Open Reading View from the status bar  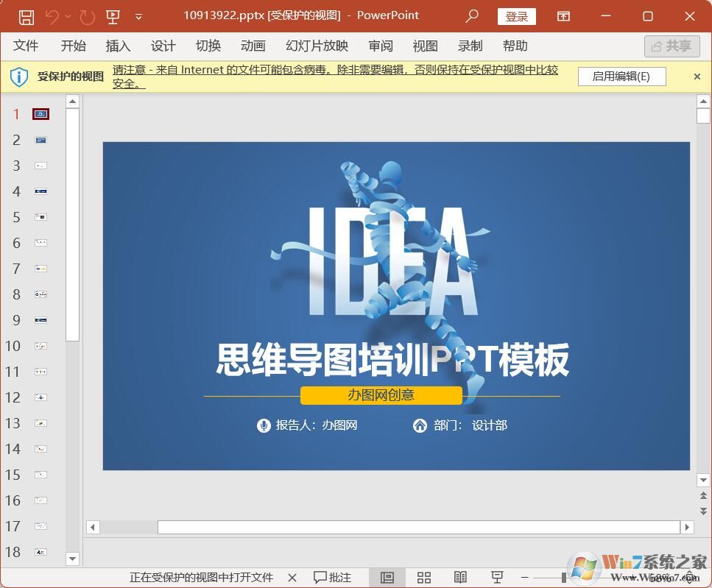460,577
